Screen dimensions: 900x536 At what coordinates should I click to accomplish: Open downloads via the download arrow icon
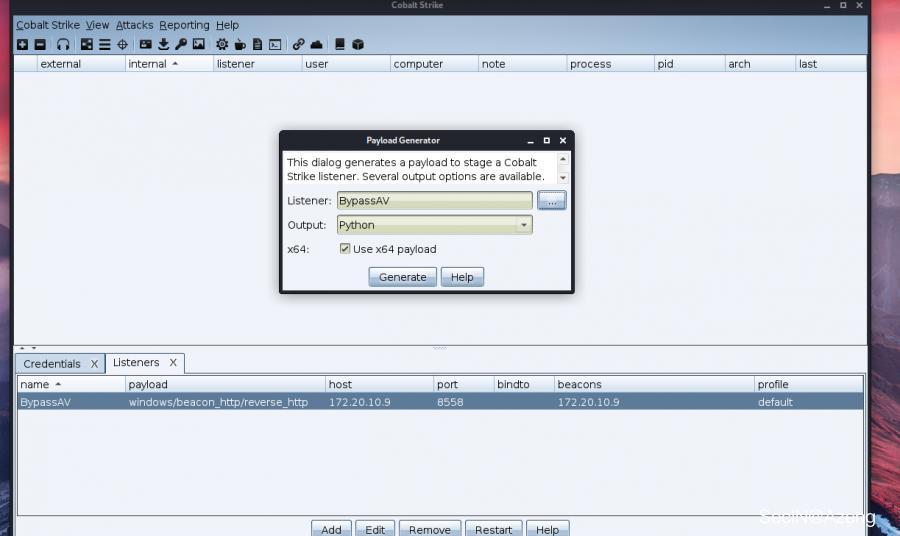click(163, 44)
